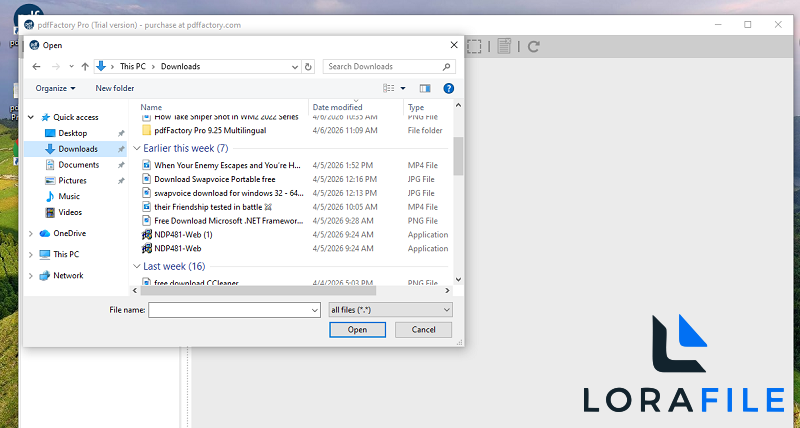Click This PC in address breadcrumb
Screen dimensions: 800x428
[x=133, y=66]
